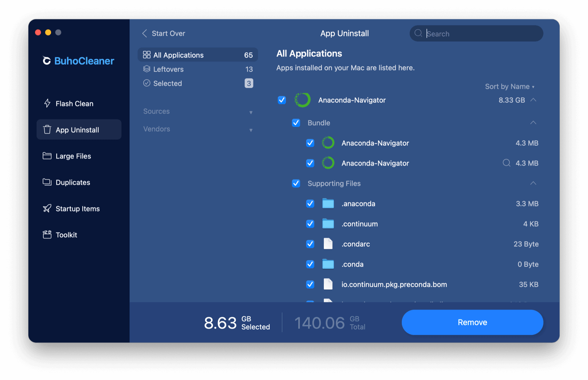Click the top-level Anaconda-Navigator app icon
Screen dimensions: 588x380
302,100
